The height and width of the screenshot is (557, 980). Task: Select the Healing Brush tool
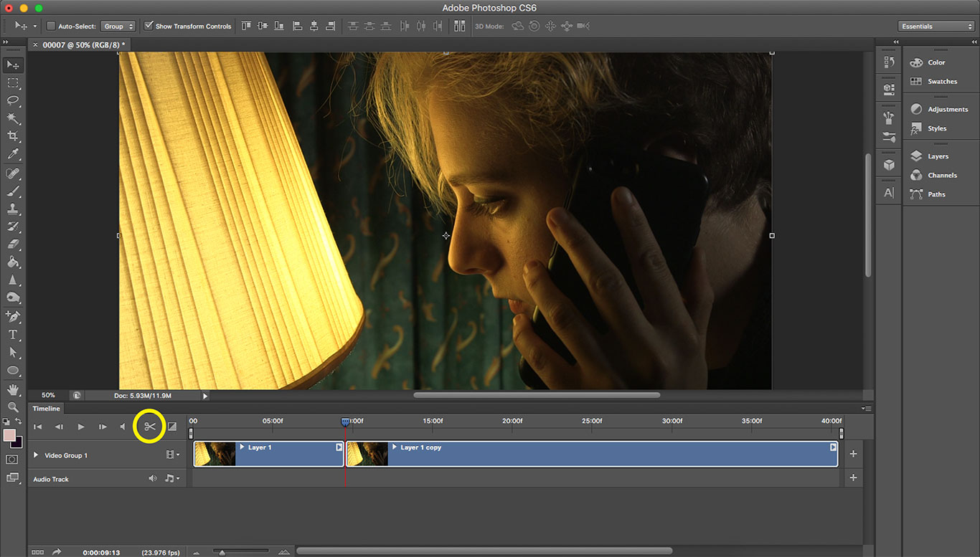[13, 174]
